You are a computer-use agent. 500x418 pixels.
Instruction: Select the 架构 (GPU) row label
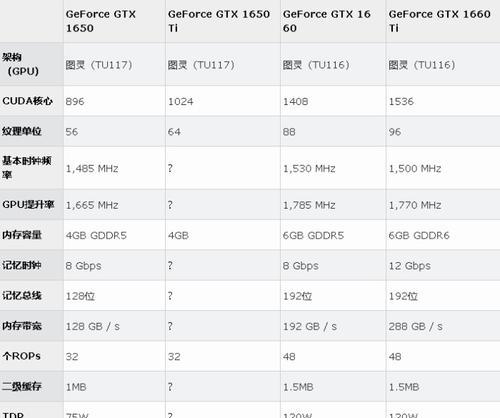pyautogui.click(x=21, y=64)
